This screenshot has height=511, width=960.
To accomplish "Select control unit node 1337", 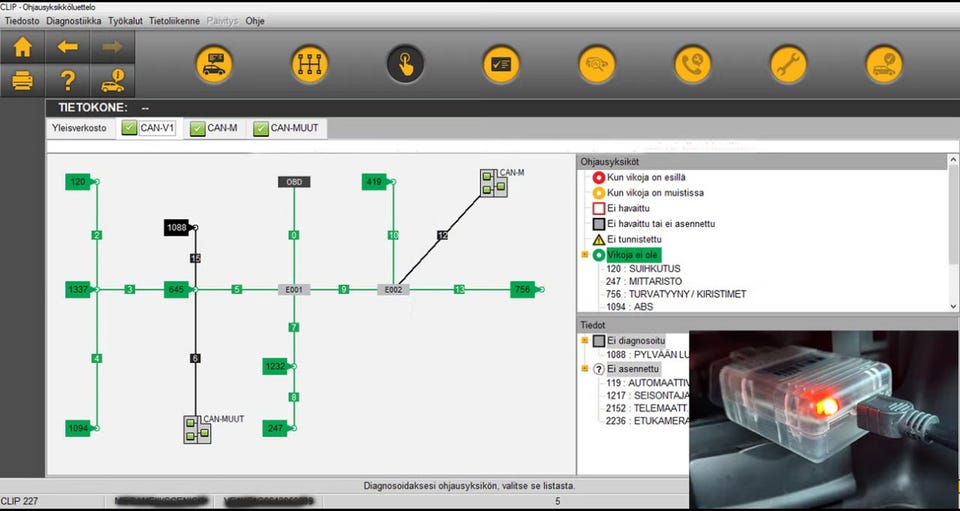I will coord(80,289).
